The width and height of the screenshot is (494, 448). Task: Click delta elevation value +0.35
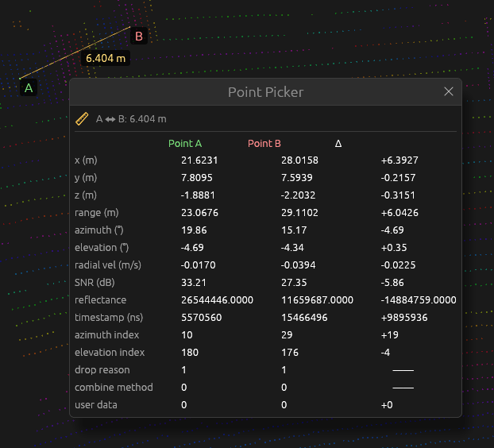tap(394, 248)
